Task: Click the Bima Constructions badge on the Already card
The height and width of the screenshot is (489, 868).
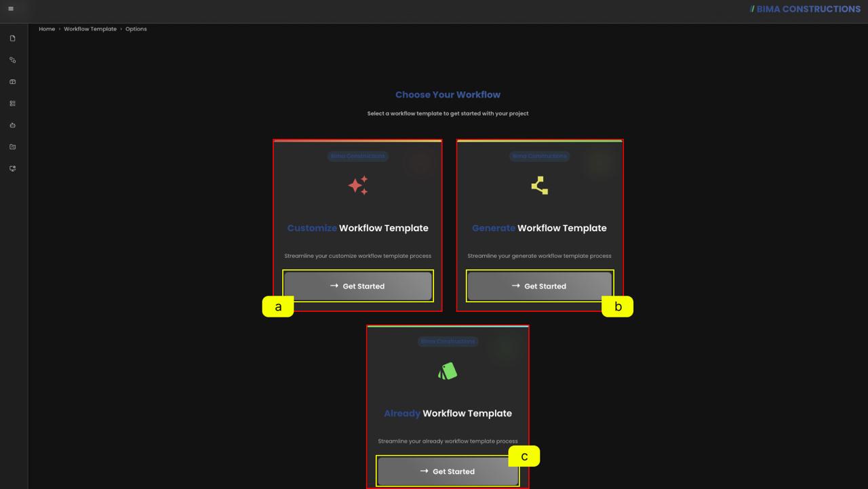Action: pos(448,341)
